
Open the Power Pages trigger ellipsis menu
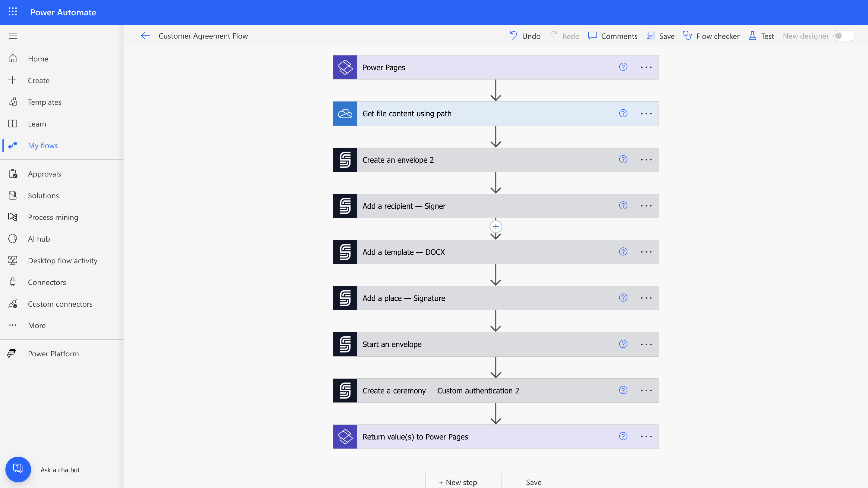(x=646, y=67)
